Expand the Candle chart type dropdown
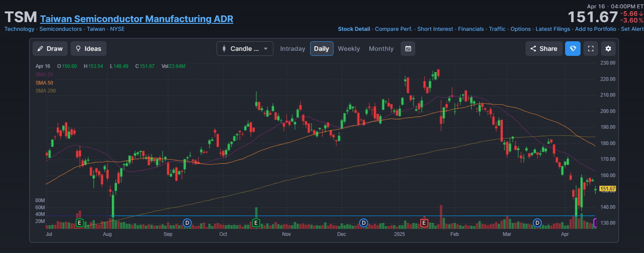Image resolution: width=644 pixels, height=253 pixels. [x=245, y=49]
